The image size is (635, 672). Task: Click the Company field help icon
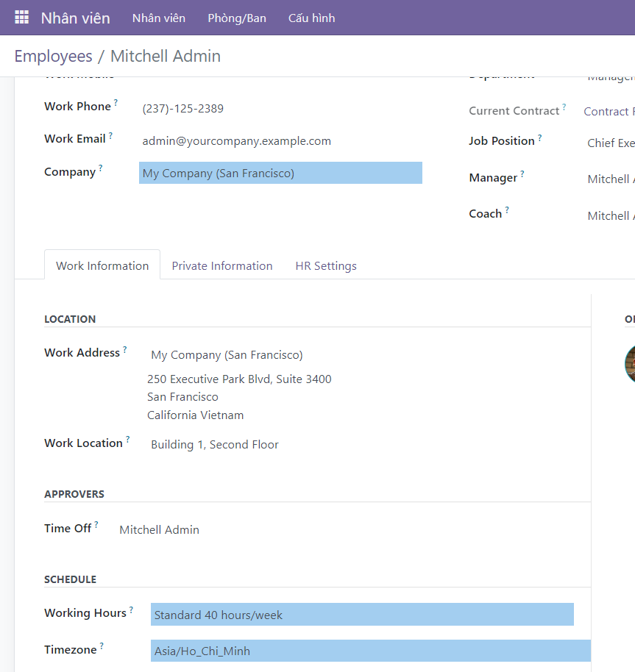(x=101, y=168)
